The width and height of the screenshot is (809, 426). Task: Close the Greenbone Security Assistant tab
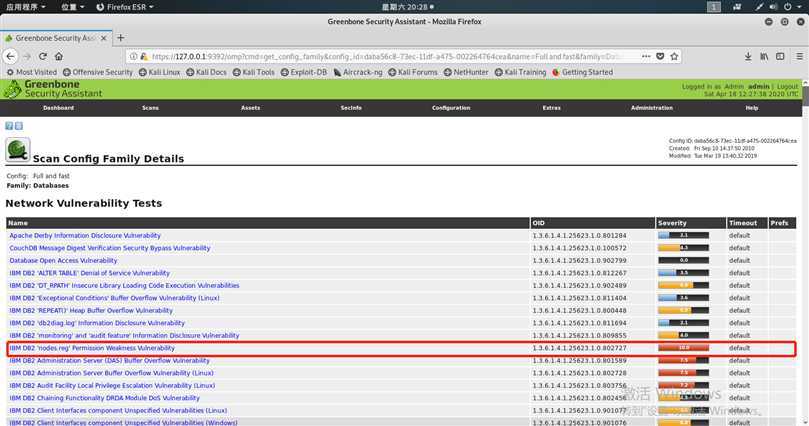coord(104,38)
